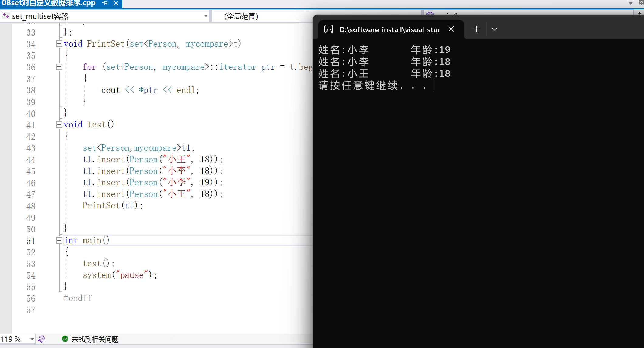Screen dimensions: 644x348
Task: Open the 全局范围 scope combo box
Action: pyautogui.click(x=241, y=16)
